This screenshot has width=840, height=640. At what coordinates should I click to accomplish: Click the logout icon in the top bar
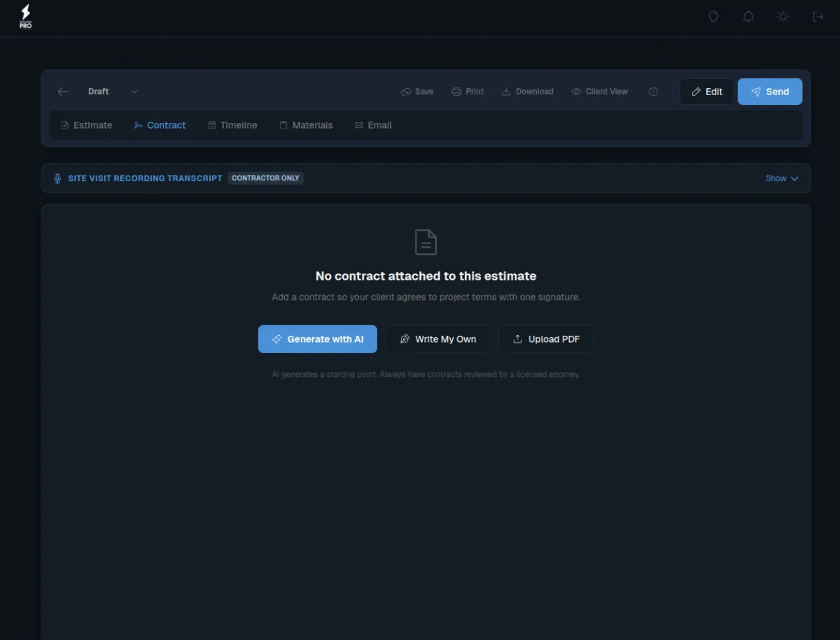818,16
